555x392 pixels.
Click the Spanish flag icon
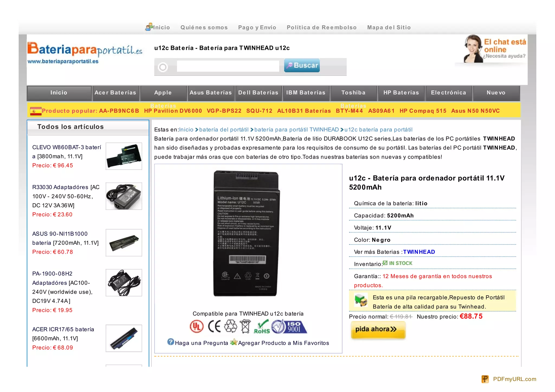click(x=36, y=111)
